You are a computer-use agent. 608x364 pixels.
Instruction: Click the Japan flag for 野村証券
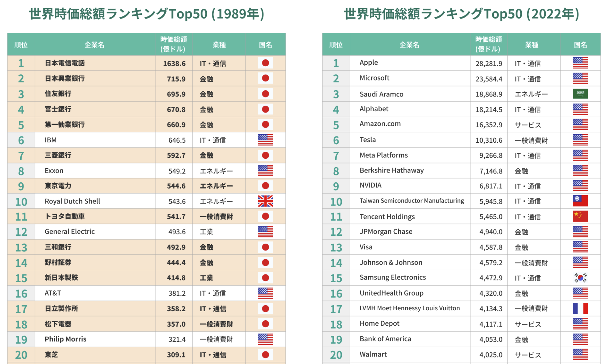[265, 262]
